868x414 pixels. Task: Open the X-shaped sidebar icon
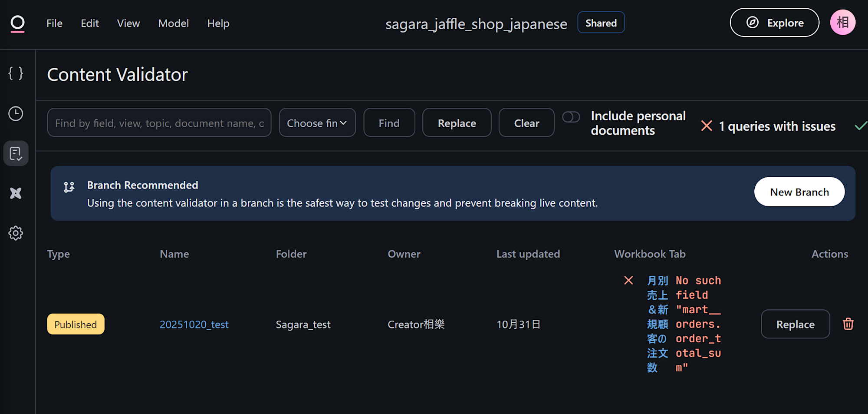click(x=16, y=193)
